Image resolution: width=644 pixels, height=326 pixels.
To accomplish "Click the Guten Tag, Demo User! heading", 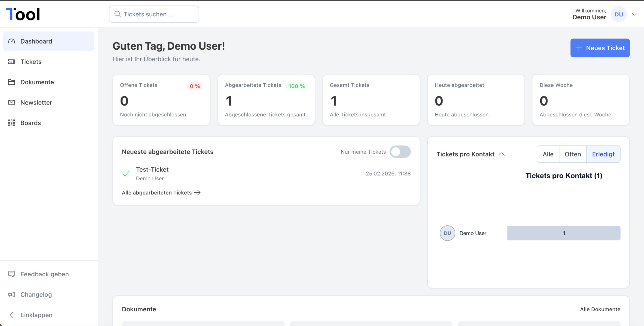I will [x=169, y=46].
